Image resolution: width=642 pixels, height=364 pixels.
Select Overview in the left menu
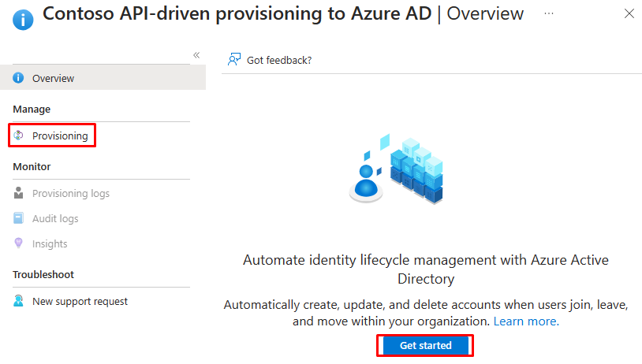pos(103,78)
